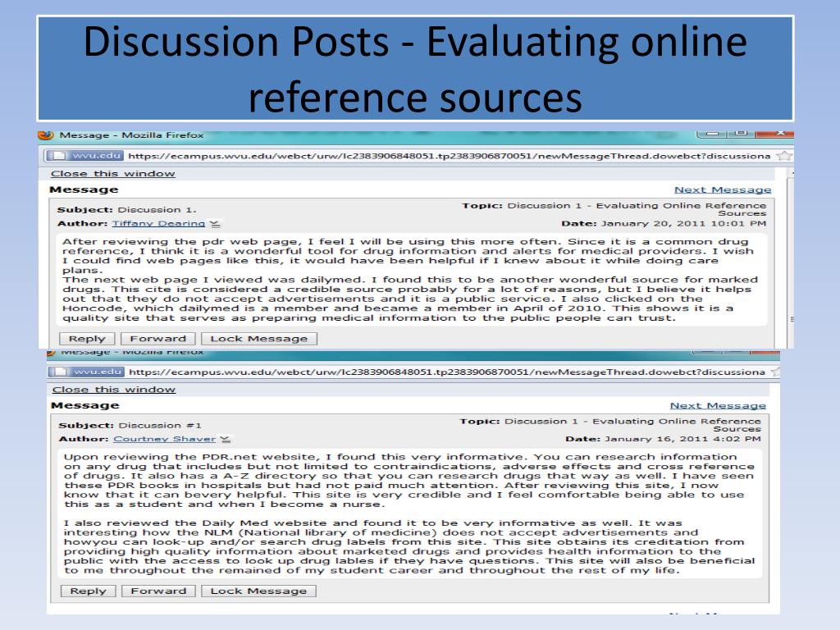Click the Message heading in the bottom window

(x=85, y=405)
